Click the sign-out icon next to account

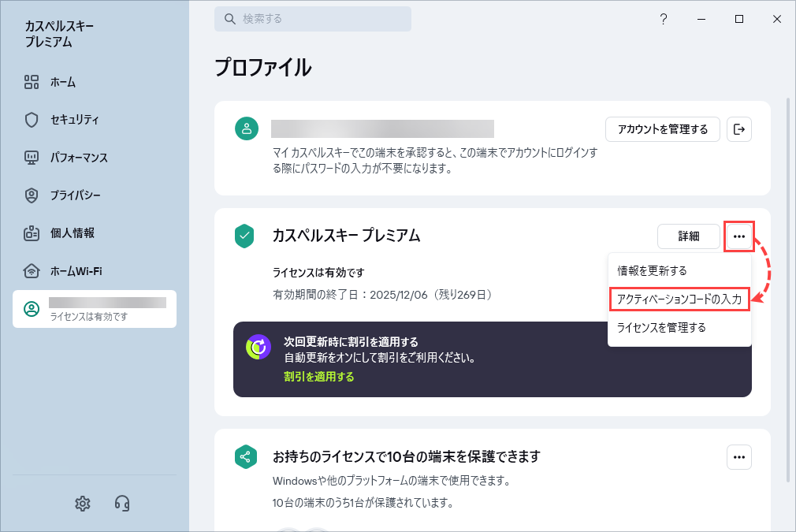739,129
